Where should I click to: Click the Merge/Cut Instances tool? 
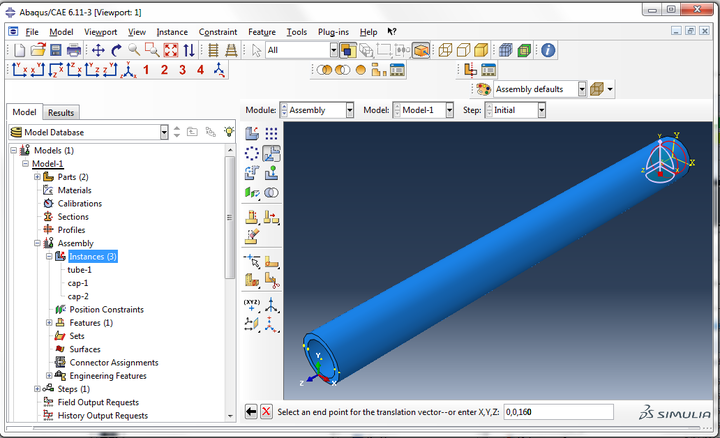pyautogui.click(x=271, y=193)
